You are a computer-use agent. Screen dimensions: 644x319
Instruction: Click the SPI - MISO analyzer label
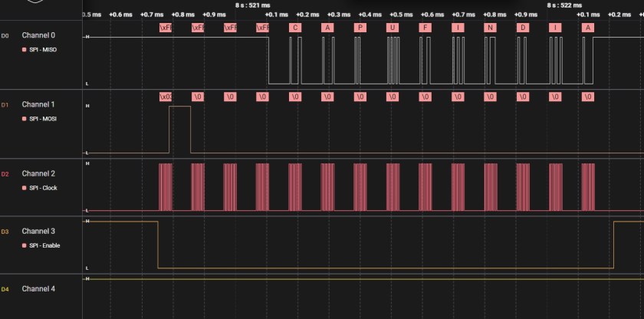point(43,50)
